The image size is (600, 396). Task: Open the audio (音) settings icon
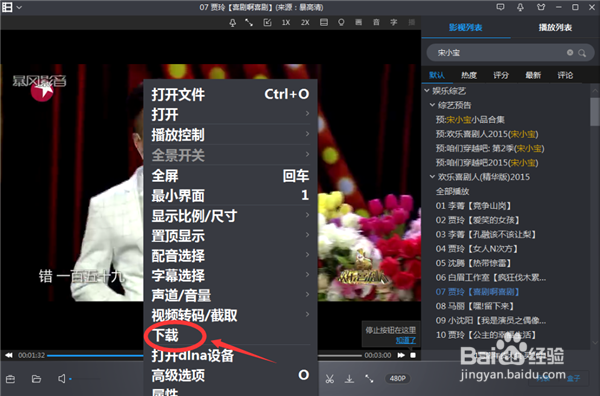click(x=377, y=23)
